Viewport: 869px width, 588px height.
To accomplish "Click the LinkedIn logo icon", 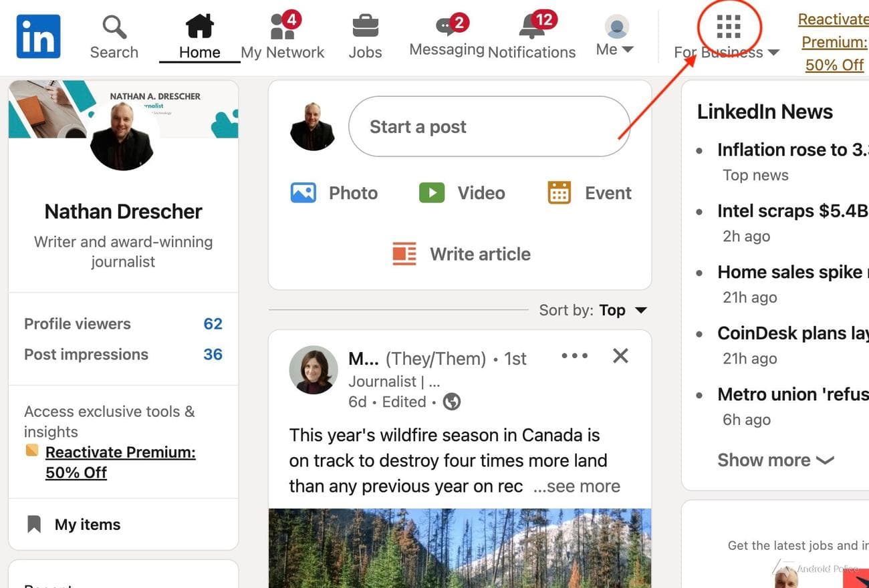I will (x=38, y=37).
